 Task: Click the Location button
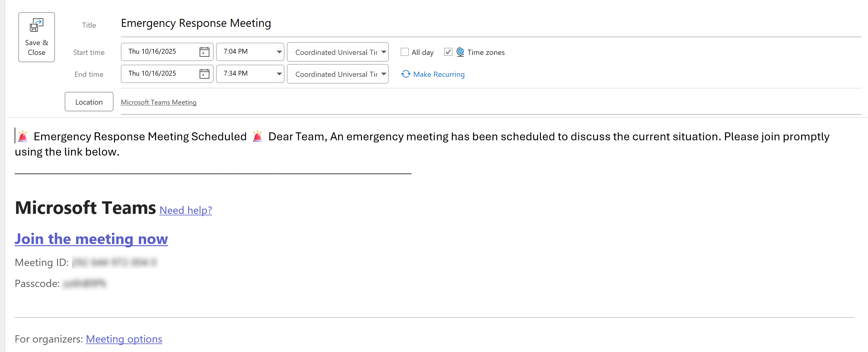pos(89,102)
